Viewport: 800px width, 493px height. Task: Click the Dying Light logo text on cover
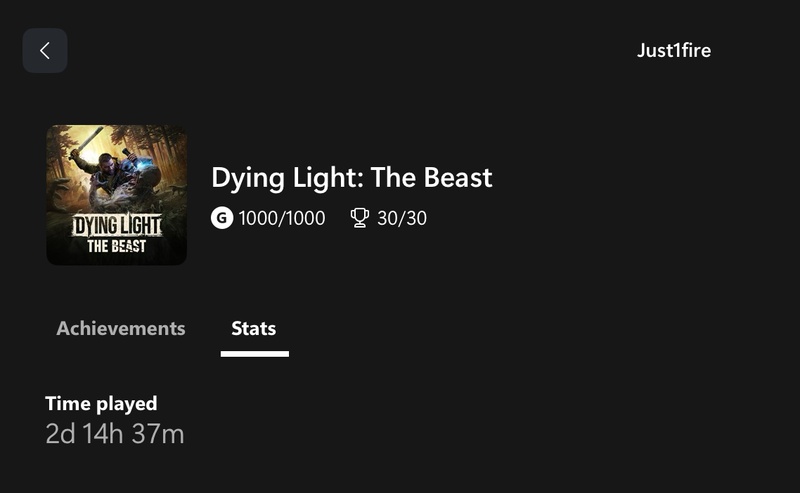(x=116, y=225)
